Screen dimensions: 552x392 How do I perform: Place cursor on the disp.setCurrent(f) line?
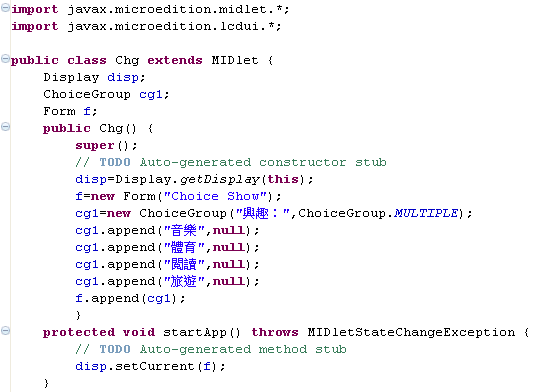(x=150, y=366)
